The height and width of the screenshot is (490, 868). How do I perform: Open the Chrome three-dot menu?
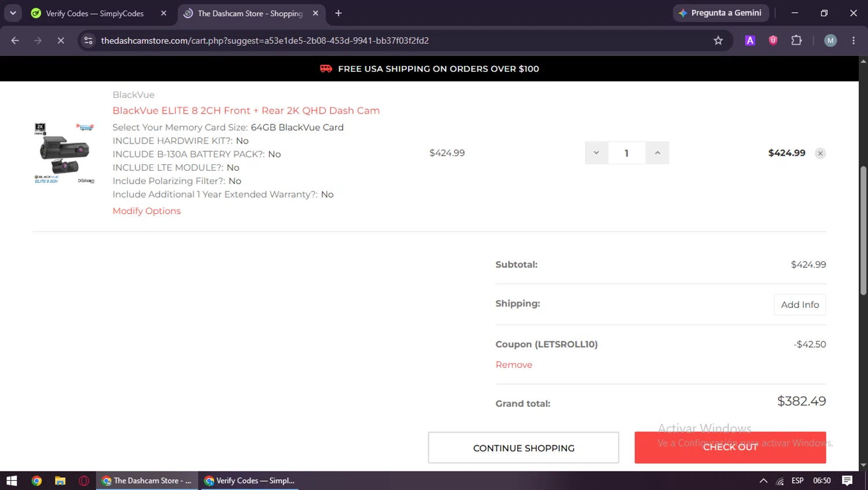[854, 40]
